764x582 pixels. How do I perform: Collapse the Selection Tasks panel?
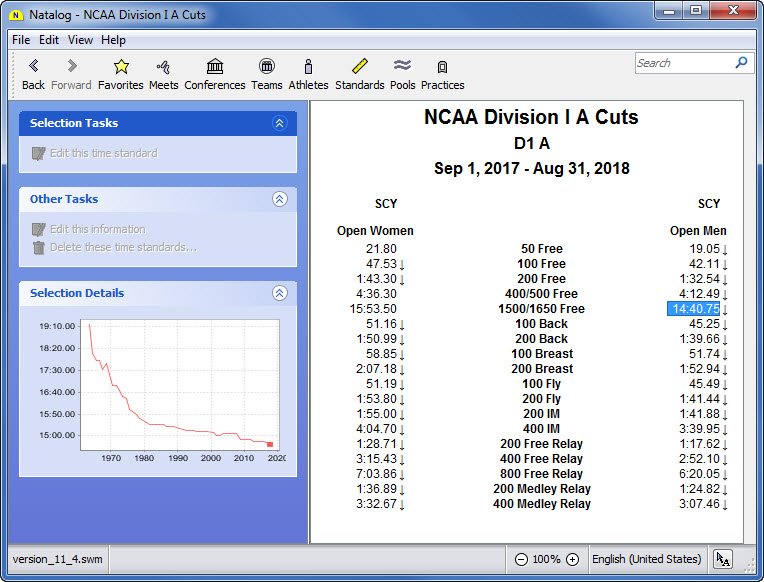[280, 123]
